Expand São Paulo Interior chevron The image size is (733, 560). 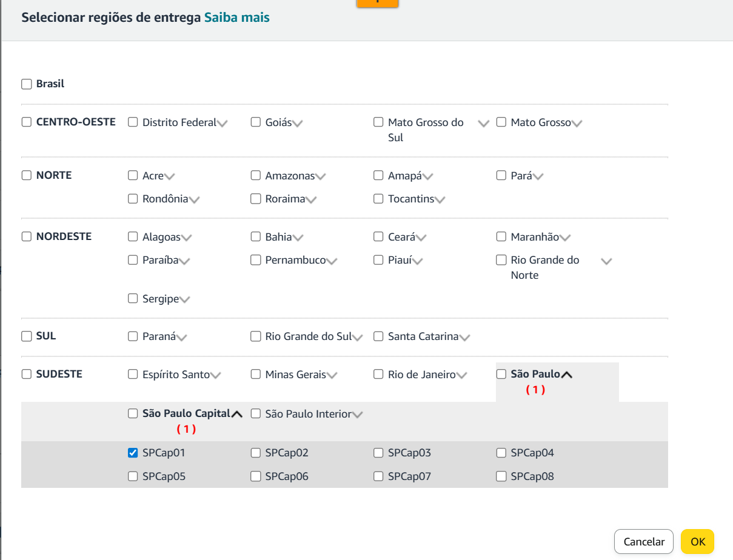point(358,415)
